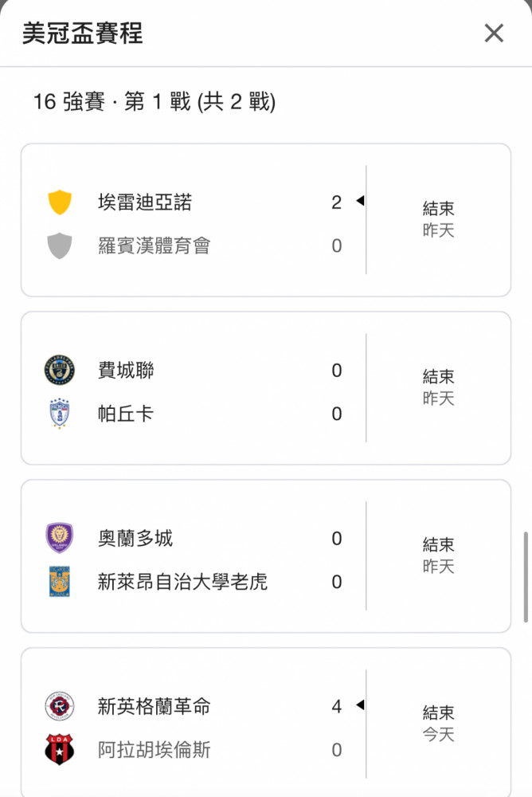532x797 pixels.
Task: Open the 埃雷迪亞諾 vs 羅賓漢體育會 match status
Action: (438, 219)
